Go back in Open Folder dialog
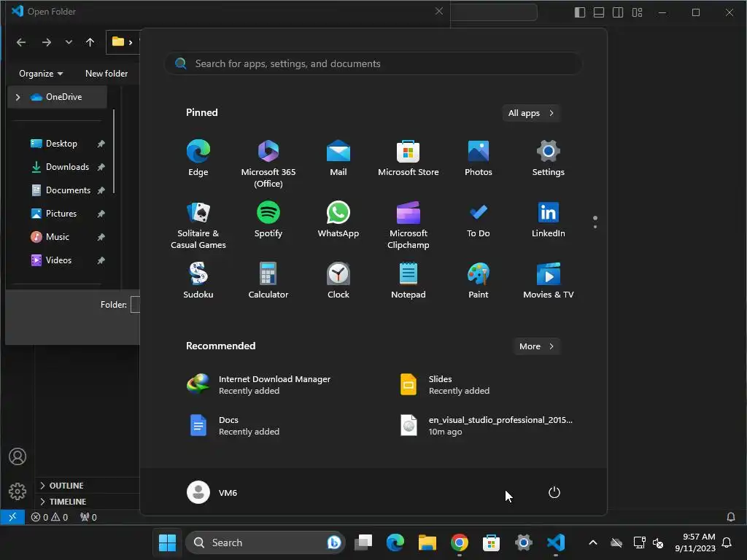Image resolution: width=747 pixels, height=560 pixels. (21, 42)
